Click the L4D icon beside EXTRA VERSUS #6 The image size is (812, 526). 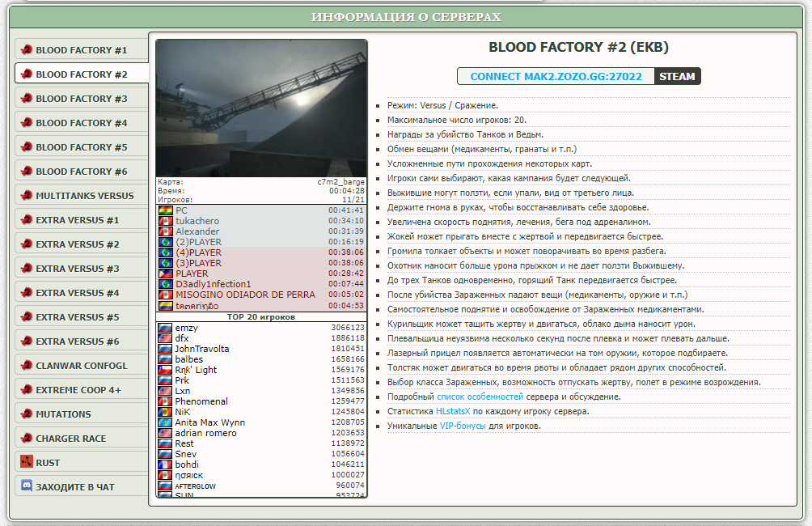(27, 341)
